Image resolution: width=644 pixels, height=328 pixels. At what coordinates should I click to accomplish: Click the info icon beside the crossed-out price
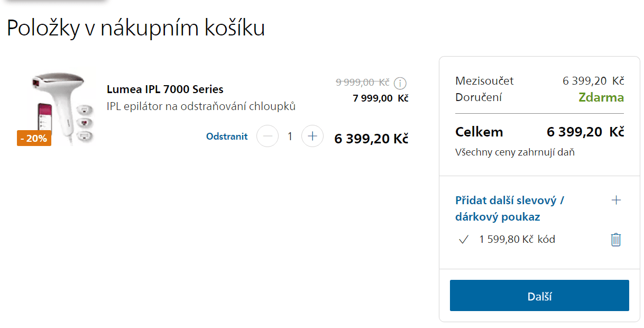click(401, 84)
